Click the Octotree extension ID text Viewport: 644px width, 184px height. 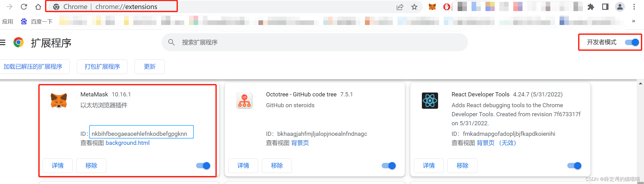(322, 134)
